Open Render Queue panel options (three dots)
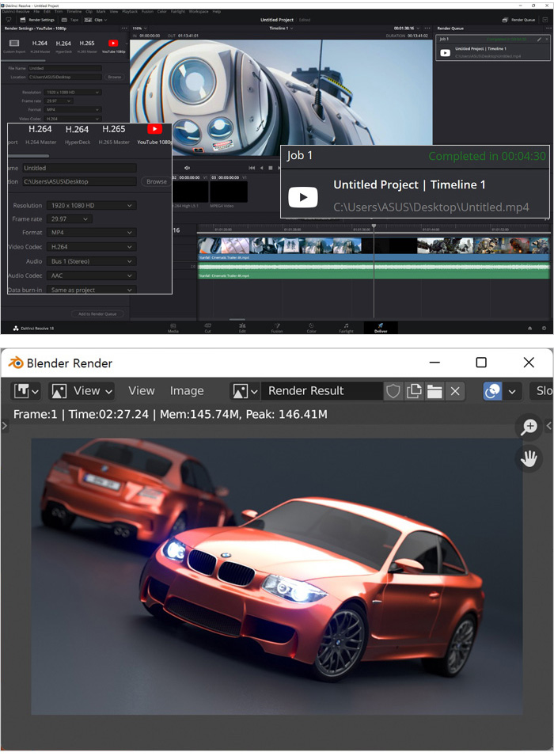Viewport: 554px width, 756px height. pyautogui.click(x=548, y=28)
